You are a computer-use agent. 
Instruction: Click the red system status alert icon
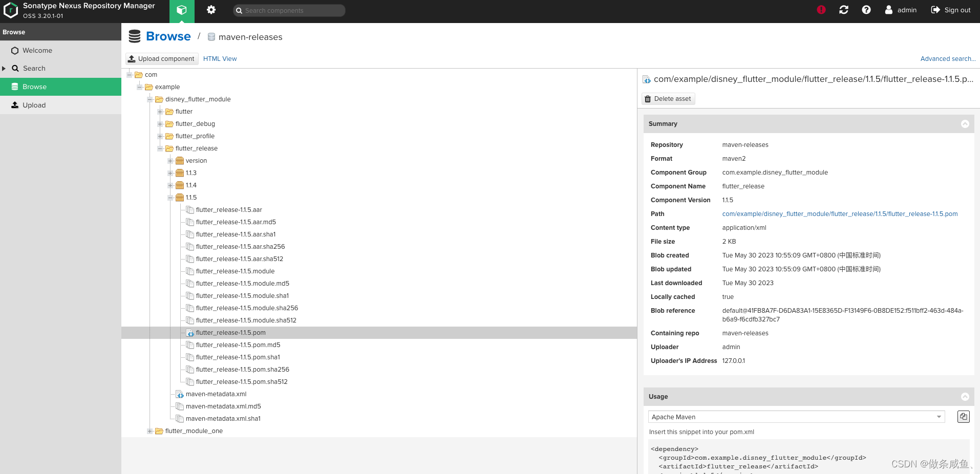821,10
